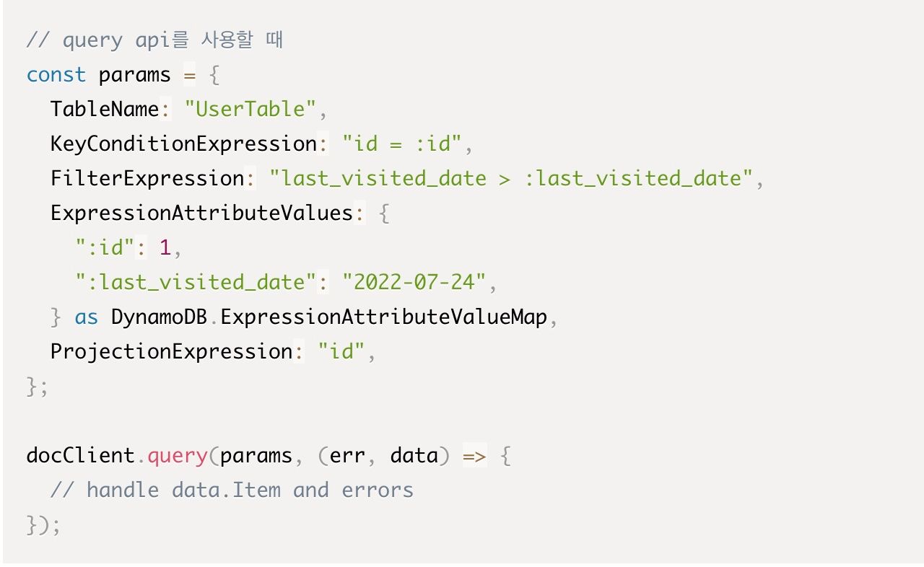Click the ProjectionExpression property key
The image size is (924, 567).
(x=171, y=351)
